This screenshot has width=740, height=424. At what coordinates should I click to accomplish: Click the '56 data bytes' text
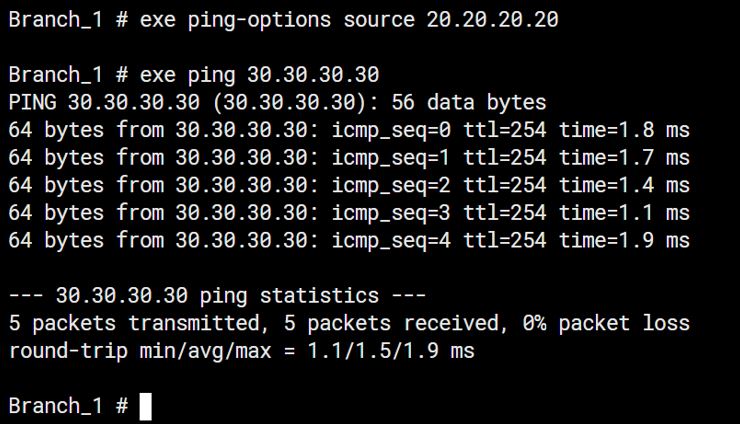468,103
